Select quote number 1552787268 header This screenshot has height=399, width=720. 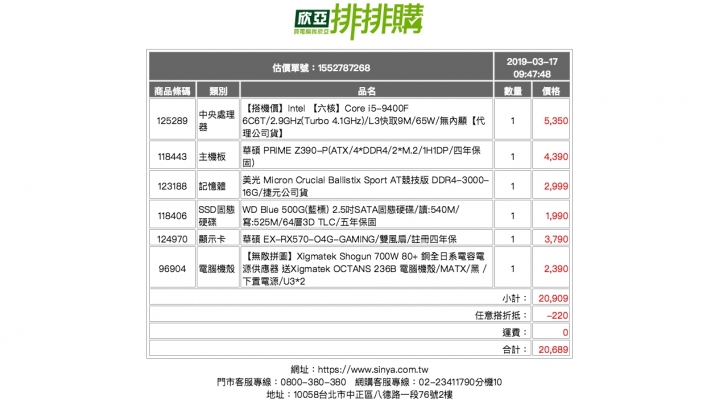click(321, 68)
